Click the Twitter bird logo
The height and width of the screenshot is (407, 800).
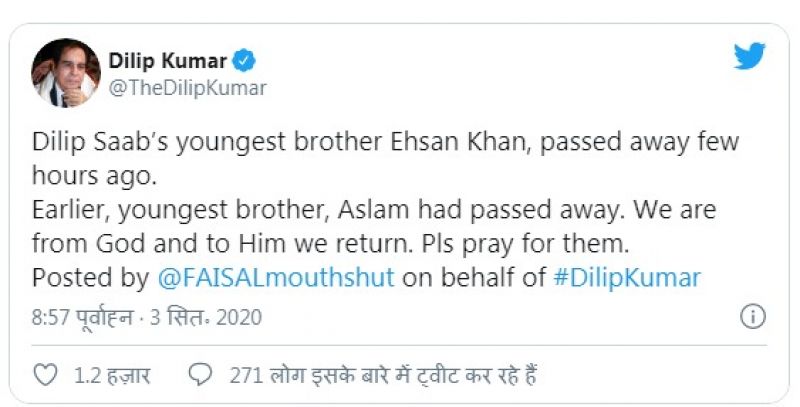748,56
